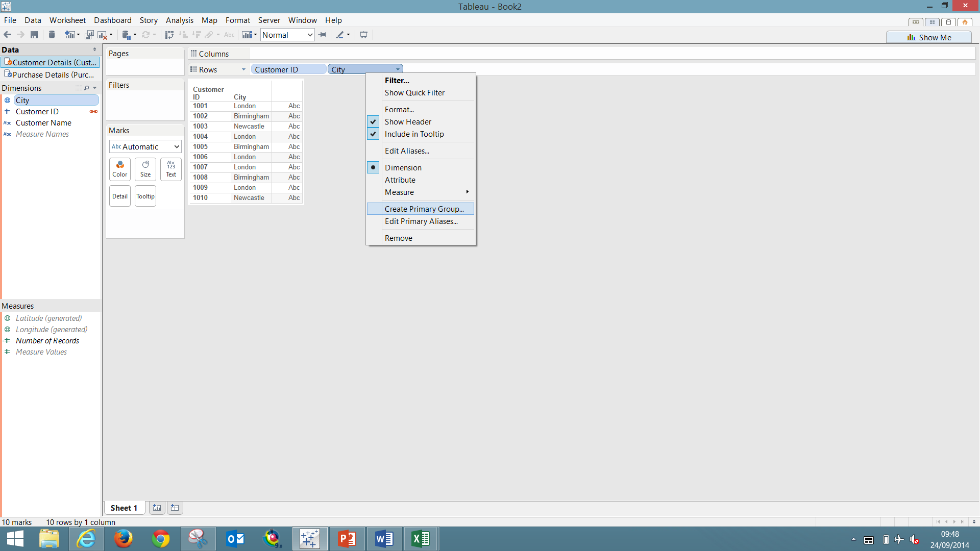The width and height of the screenshot is (980, 551).
Task: Open the Analysis menu
Action: click(179, 20)
